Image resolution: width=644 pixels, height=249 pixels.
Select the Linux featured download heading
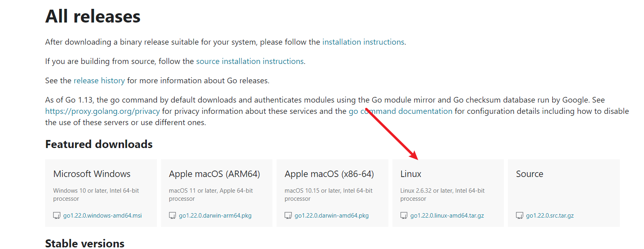(x=411, y=174)
